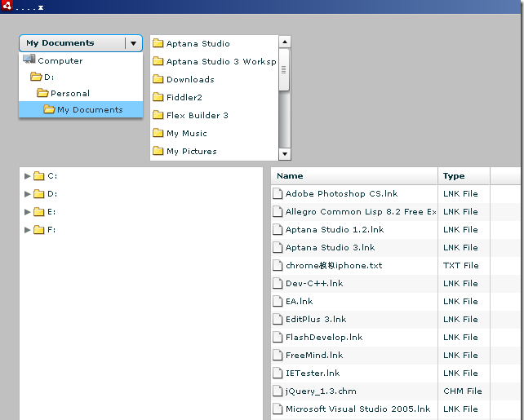Click the Fiddler2 folder icon
This screenshot has width=524, height=420.
point(158,97)
